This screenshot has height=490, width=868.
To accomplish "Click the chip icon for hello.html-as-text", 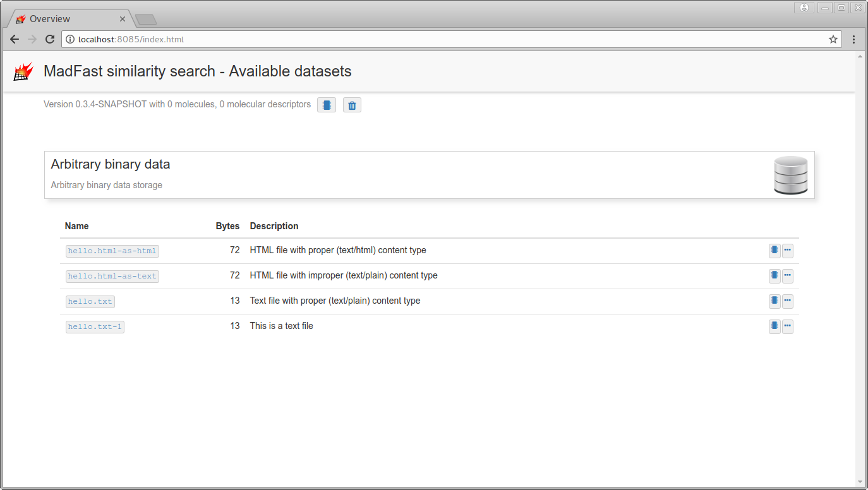I will (774, 276).
